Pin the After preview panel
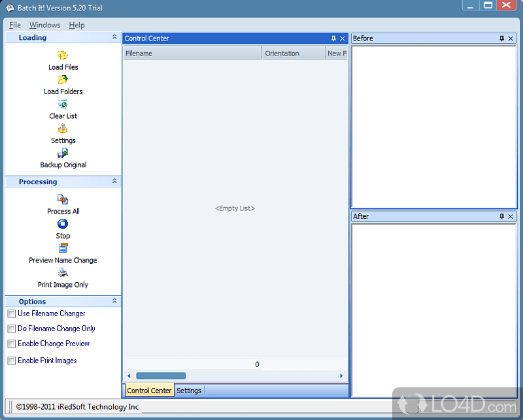The height and width of the screenshot is (420, 523). coord(501,216)
